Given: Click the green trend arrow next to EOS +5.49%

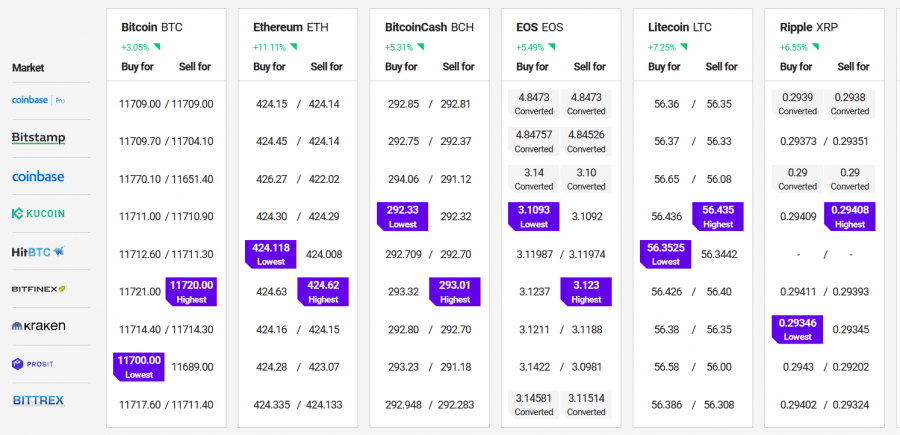Looking at the screenshot, I should (x=551, y=47).
